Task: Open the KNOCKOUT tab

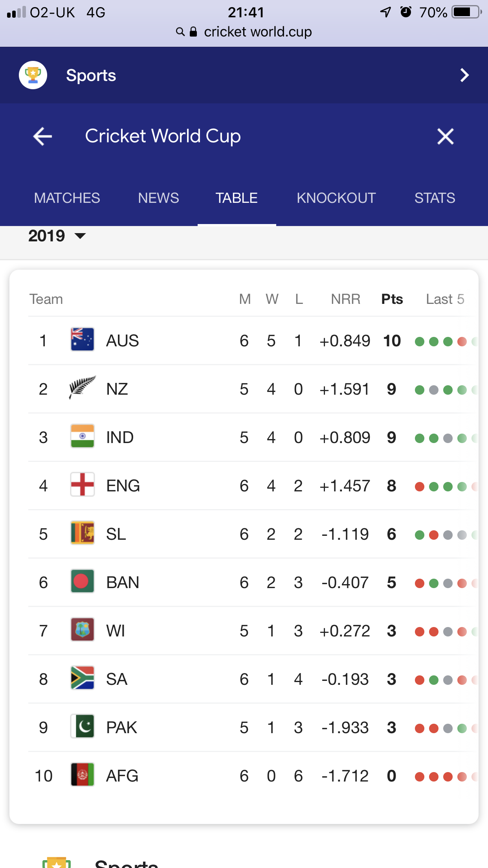Action: click(x=336, y=198)
